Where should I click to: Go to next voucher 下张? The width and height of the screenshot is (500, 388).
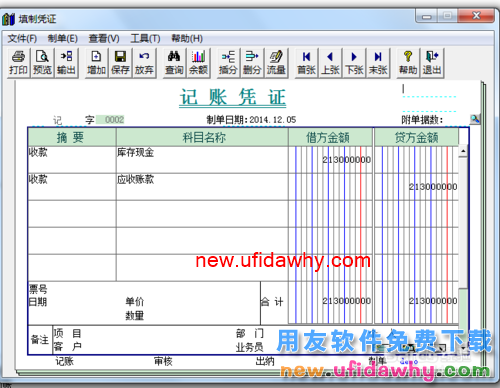tap(354, 63)
